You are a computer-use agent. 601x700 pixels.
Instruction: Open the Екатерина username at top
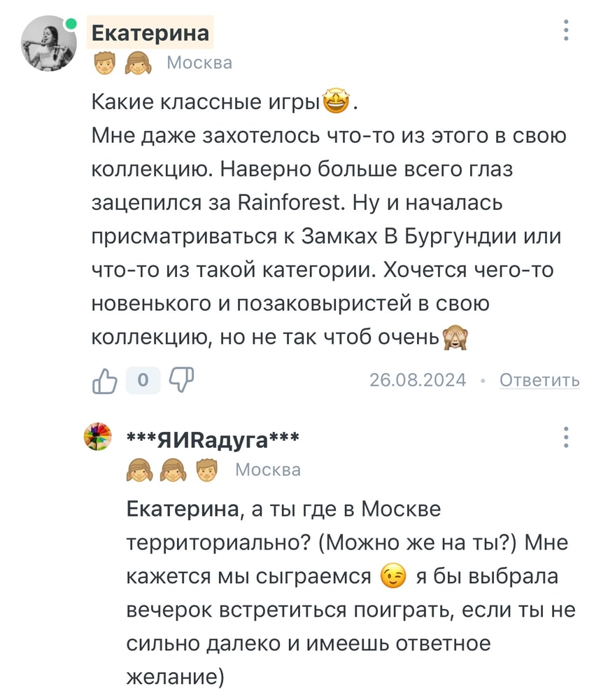pos(150,32)
